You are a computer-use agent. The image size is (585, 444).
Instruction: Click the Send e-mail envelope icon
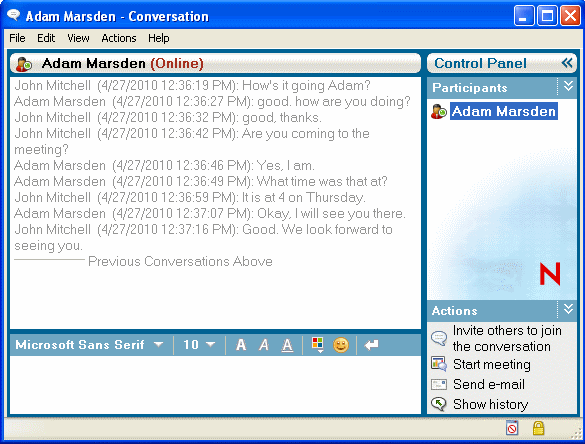(439, 384)
